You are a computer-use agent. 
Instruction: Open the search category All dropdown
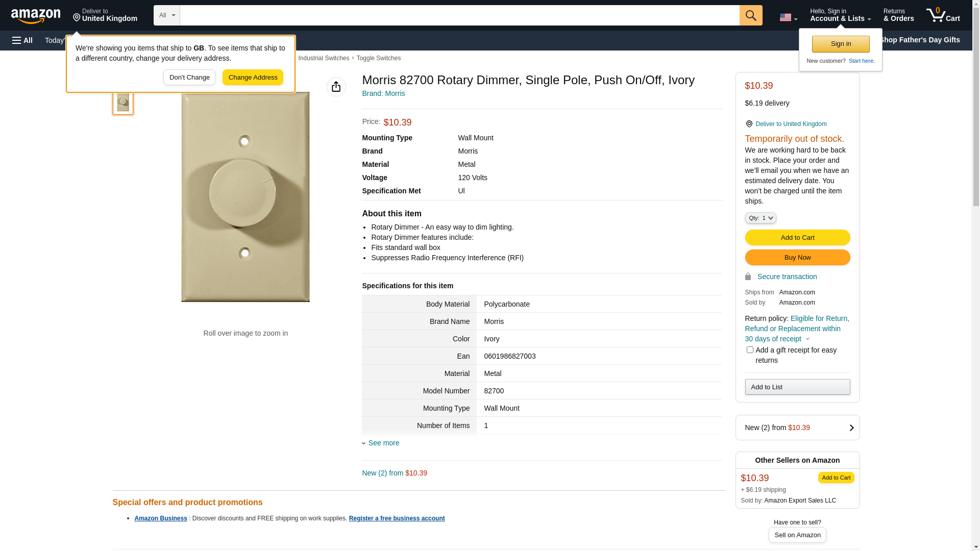tap(167, 15)
